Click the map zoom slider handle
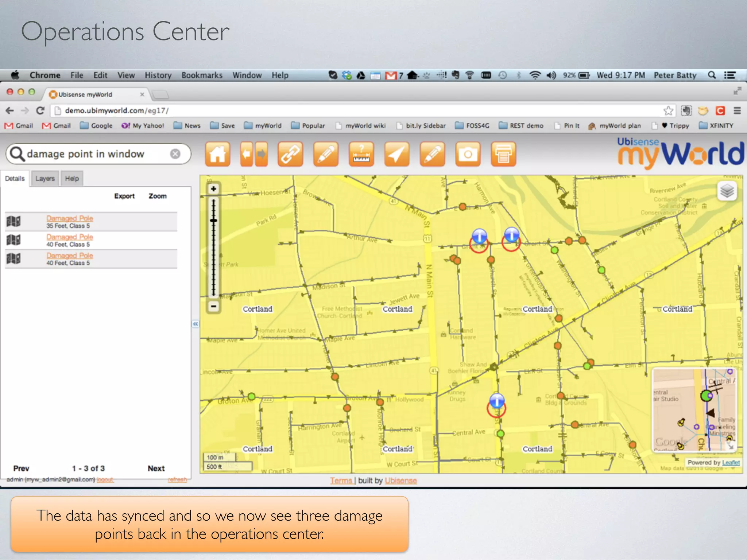Image resolution: width=747 pixels, height=560 pixels. [214, 221]
